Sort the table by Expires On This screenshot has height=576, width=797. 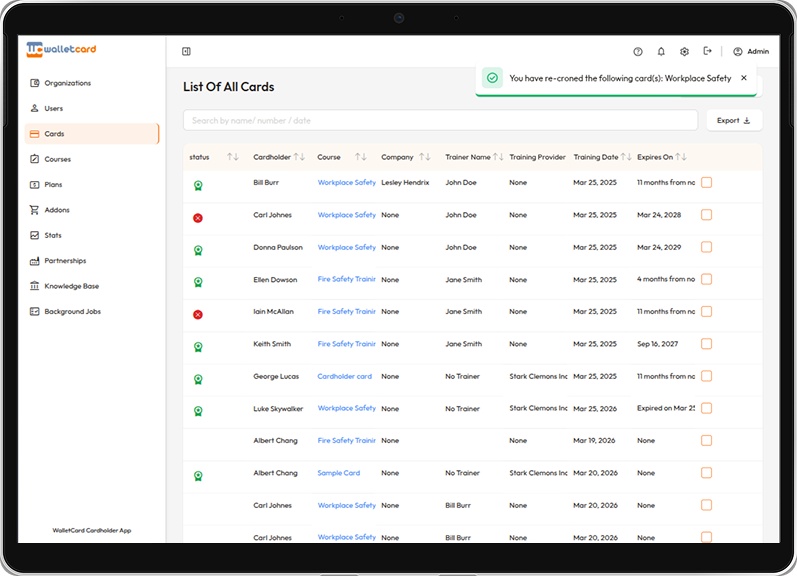[681, 157]
